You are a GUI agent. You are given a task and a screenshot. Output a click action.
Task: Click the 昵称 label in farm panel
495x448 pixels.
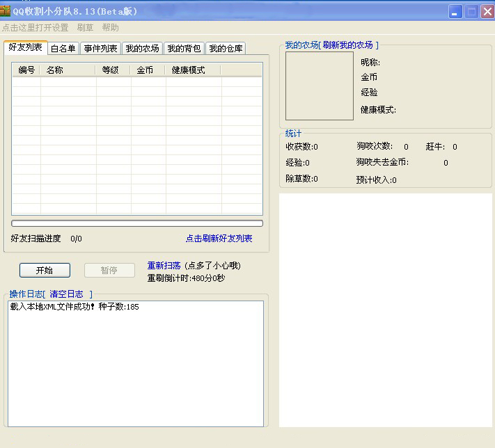(370, 63)
